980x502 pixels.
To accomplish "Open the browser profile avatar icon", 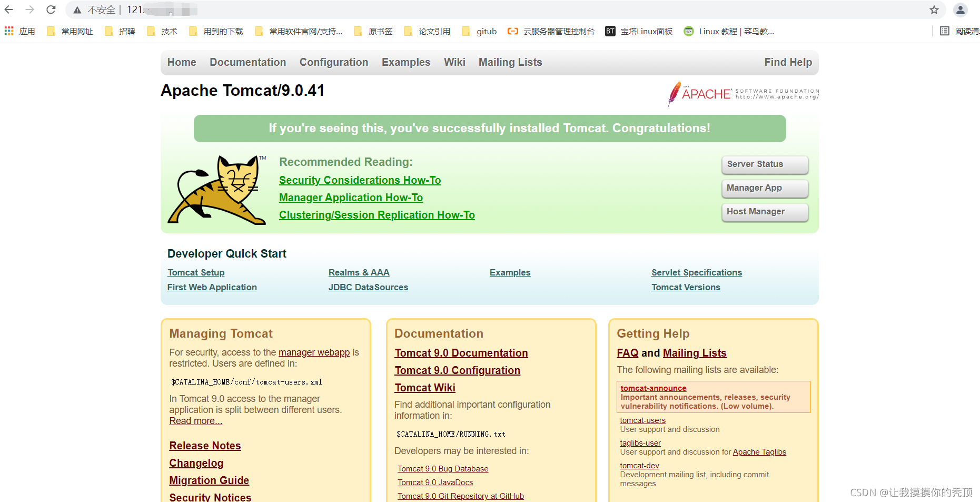I will [x=961, y=9].
